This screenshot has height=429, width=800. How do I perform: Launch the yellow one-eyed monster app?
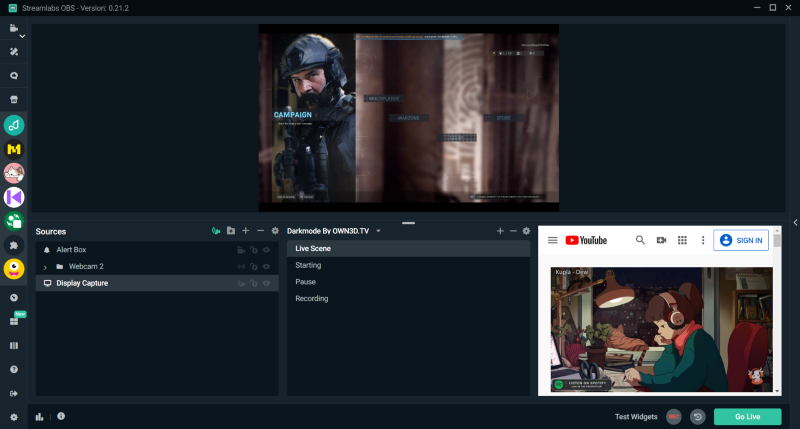click(14, 269)
